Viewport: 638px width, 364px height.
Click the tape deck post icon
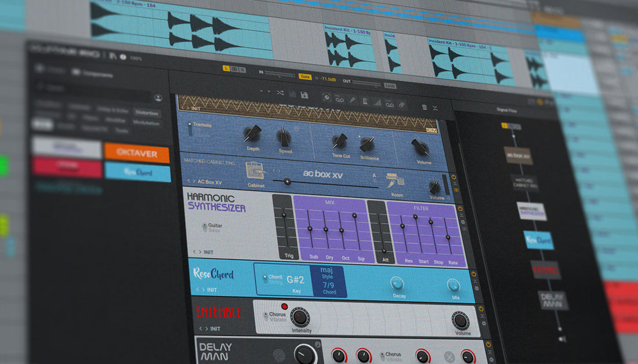click(389, 104)
